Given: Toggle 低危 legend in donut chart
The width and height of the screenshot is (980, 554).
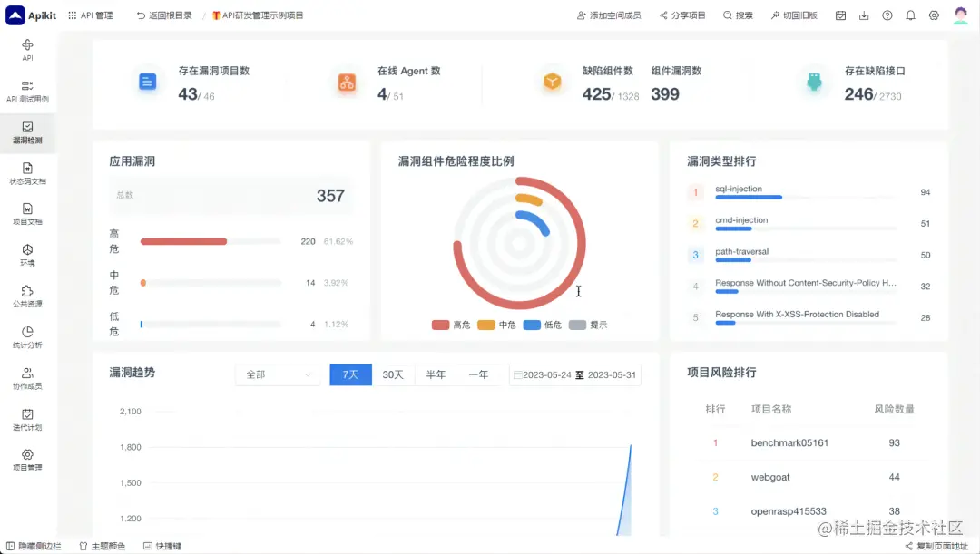Looking at the screenshot, I should [543, 325].
